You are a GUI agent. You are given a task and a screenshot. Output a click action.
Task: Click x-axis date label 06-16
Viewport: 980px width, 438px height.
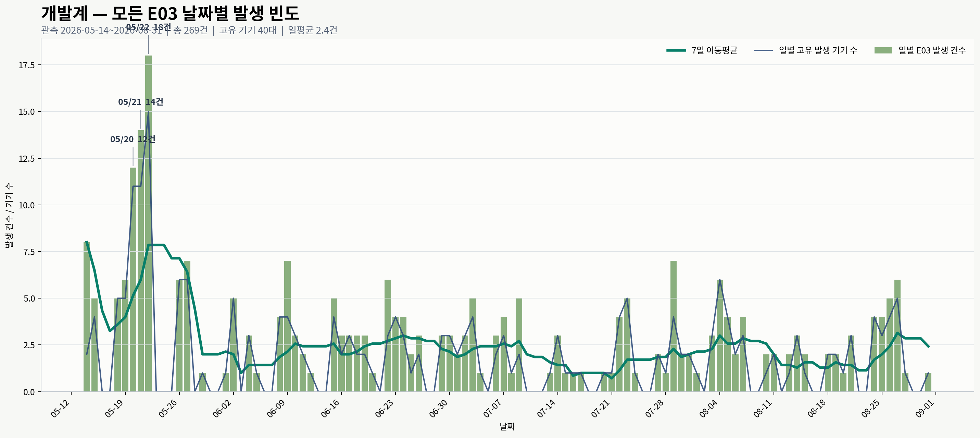point(330,408)
